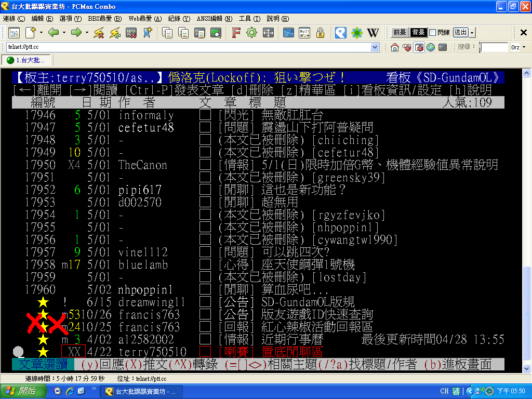Click the 送出 send button
This screenshot has height=399, width=532.
[461, 32]
